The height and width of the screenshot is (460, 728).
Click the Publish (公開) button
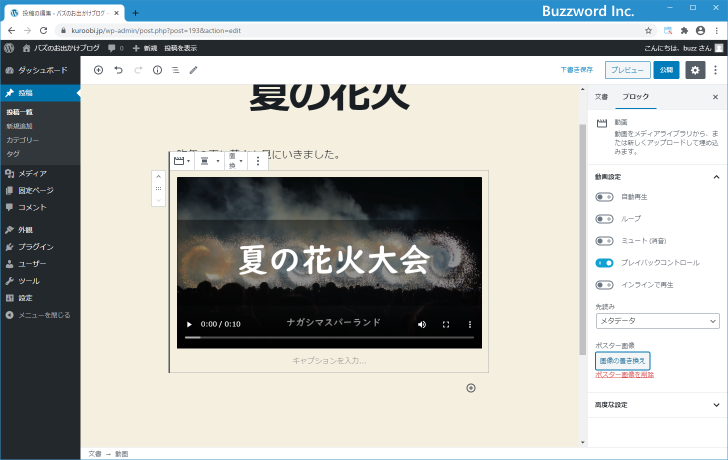click(x=666, y=70)
